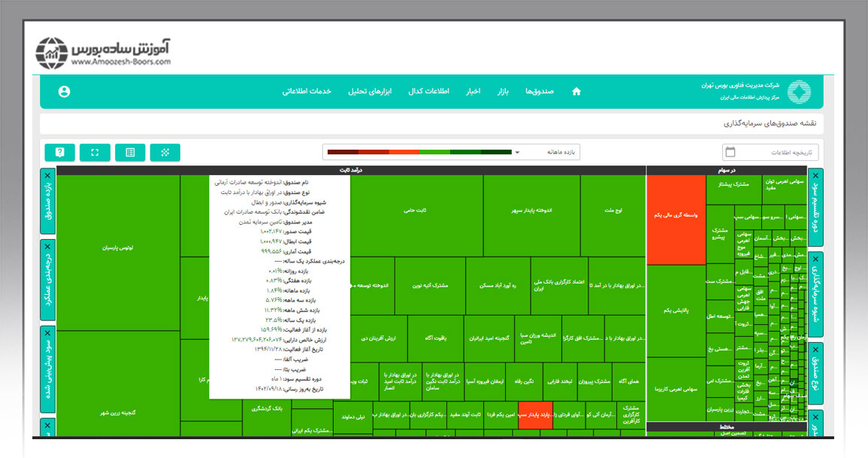Open the 'ابزارهای تحلیل' menu
Image resolution: width=868 pixels, height=458 pixels.
click(367, 92)
